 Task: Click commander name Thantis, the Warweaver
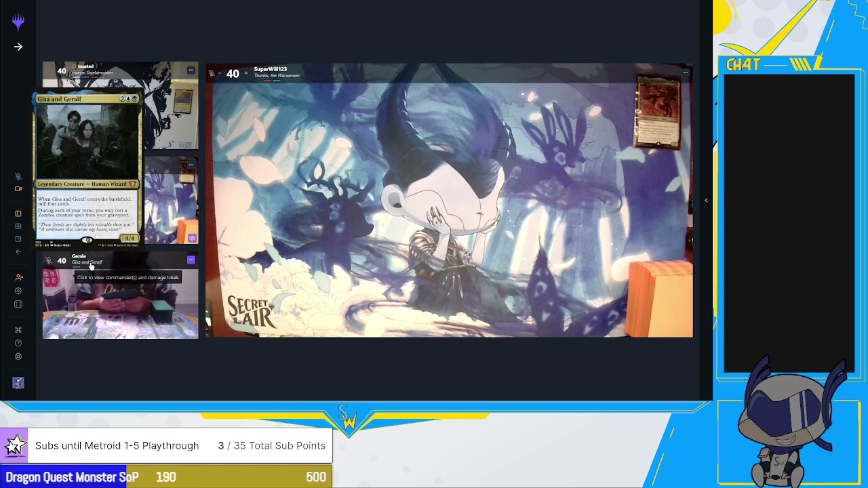click(x=277, y=76)
